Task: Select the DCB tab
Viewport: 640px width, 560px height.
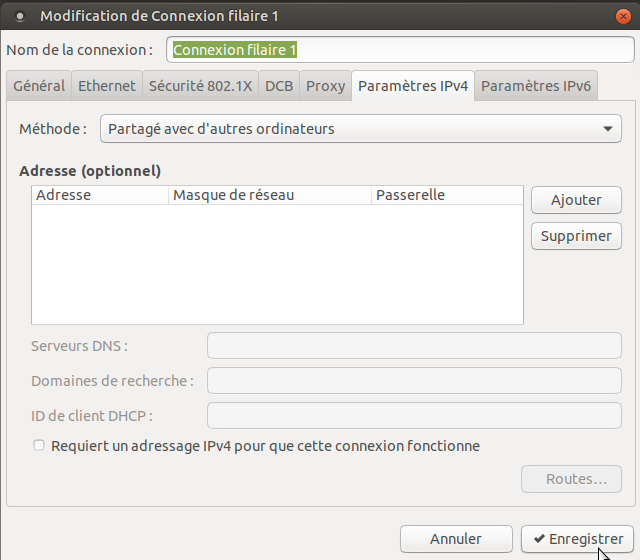Action: (279, 86)
